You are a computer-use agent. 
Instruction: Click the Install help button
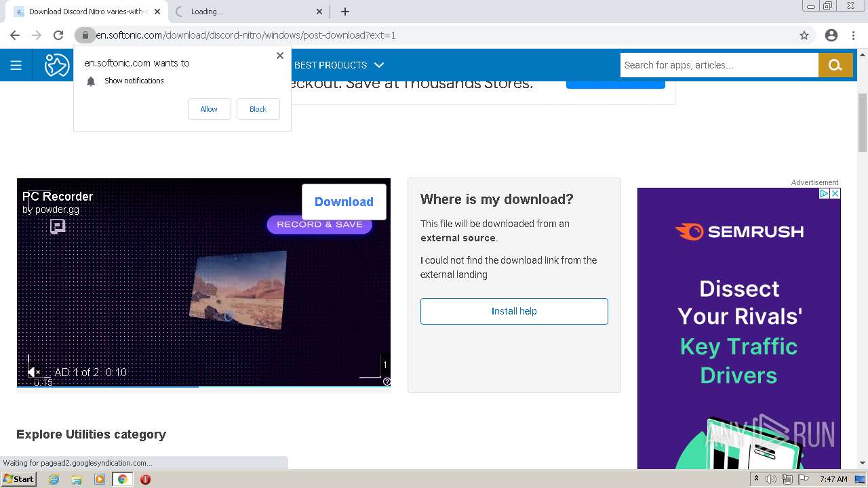514,311
